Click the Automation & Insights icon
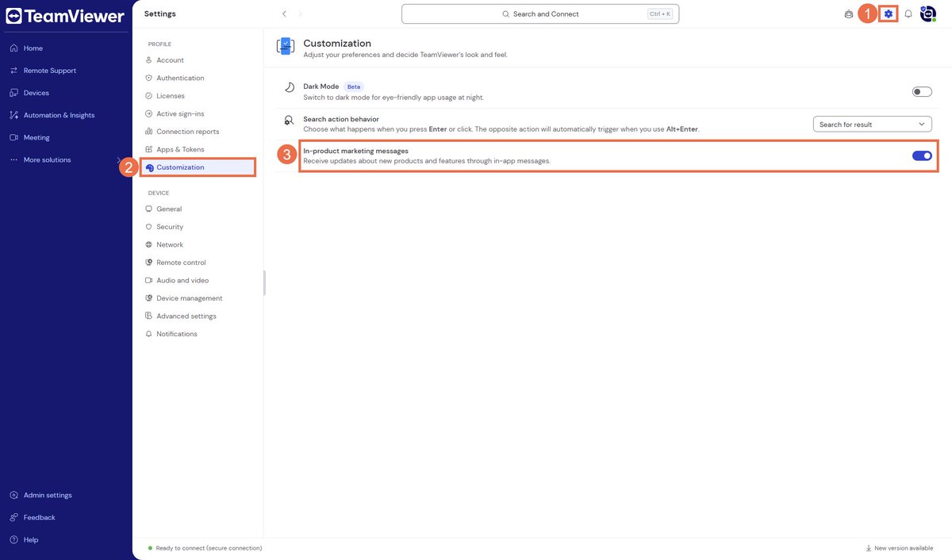Image resolution: width=952 pixels, height=560 pixels. 14,115
